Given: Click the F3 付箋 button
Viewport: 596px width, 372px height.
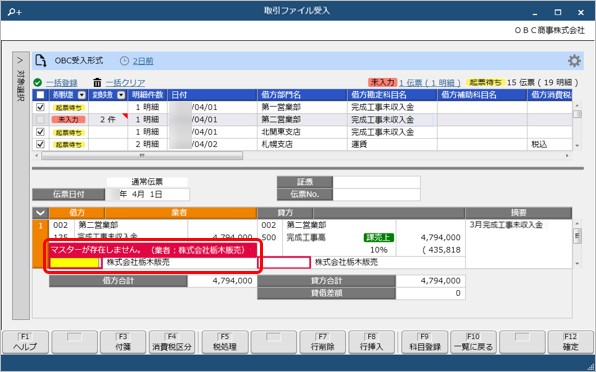Looking at the screenshot, I should 123,342.
